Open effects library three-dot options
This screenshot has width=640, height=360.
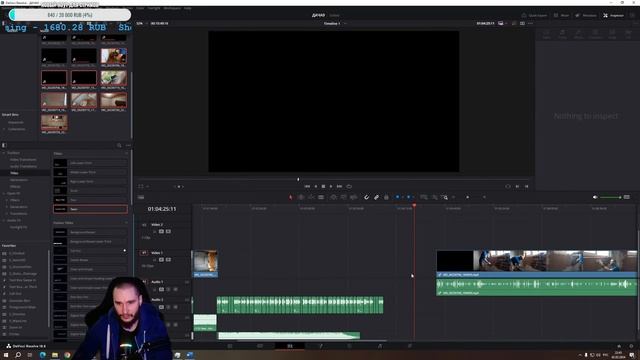pos(128,145)
